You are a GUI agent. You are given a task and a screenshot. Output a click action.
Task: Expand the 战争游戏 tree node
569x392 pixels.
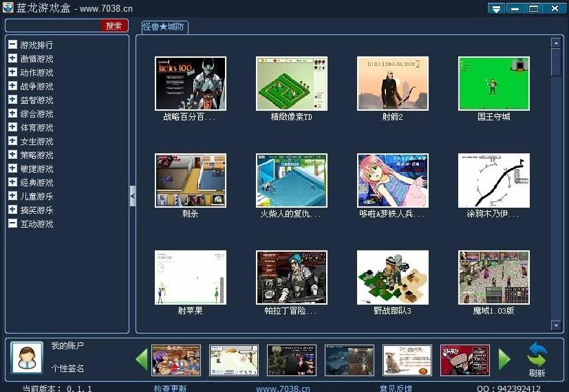[x=12, y=86]
